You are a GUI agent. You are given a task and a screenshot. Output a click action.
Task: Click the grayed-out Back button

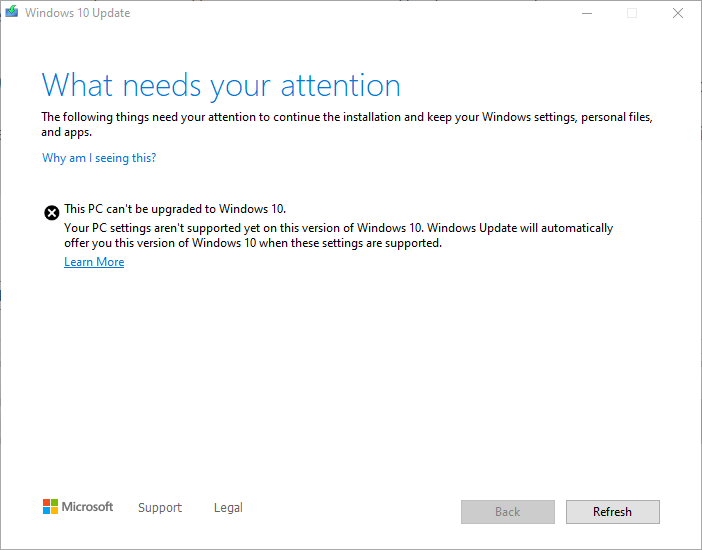tap(508, 511)
